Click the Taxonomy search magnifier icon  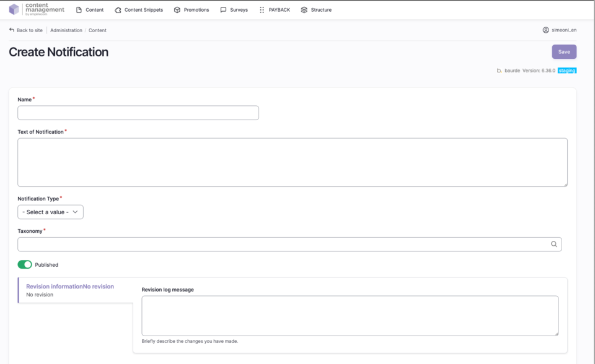[x=554, y=244]
